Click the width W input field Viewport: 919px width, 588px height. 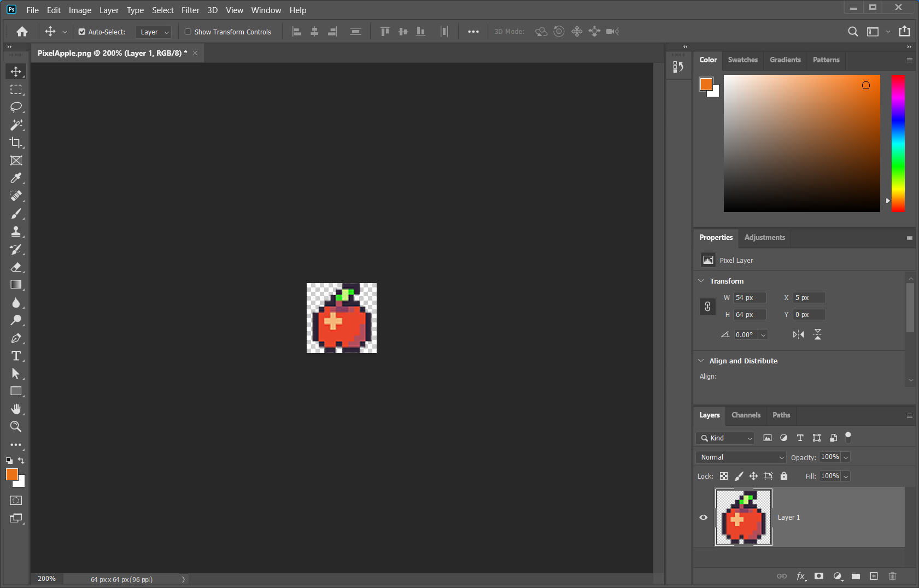(x=750, y=298)
